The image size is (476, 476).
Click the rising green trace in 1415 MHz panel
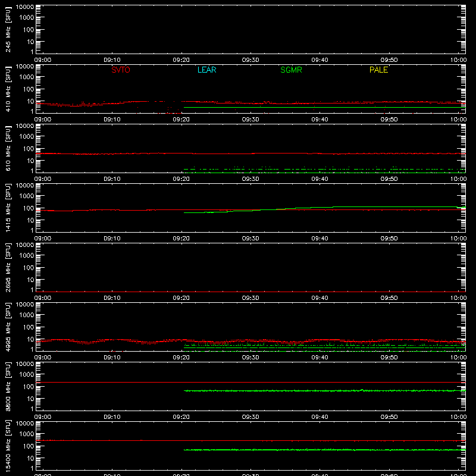[x=324, y=207]
